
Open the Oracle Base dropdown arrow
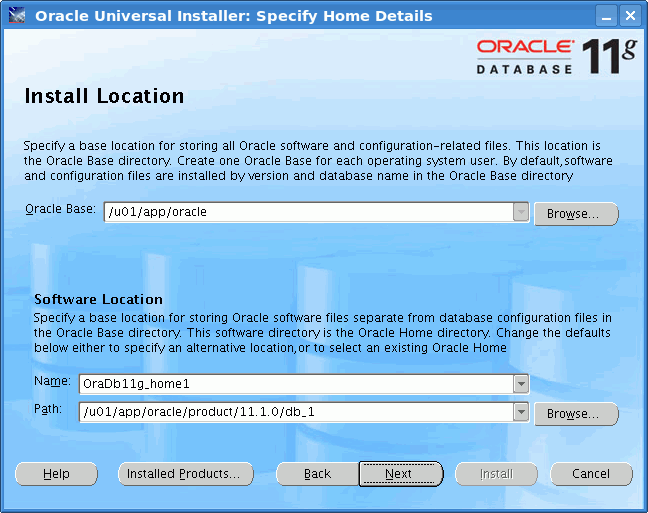[x=521, y=212]
